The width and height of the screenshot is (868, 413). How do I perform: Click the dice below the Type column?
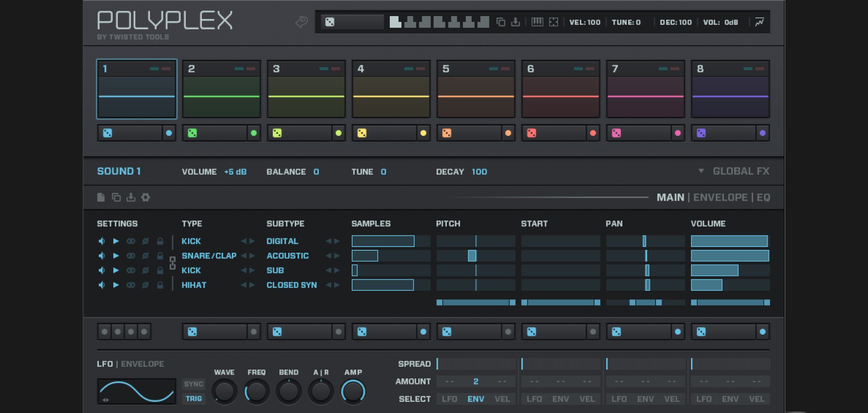[192, 332]
